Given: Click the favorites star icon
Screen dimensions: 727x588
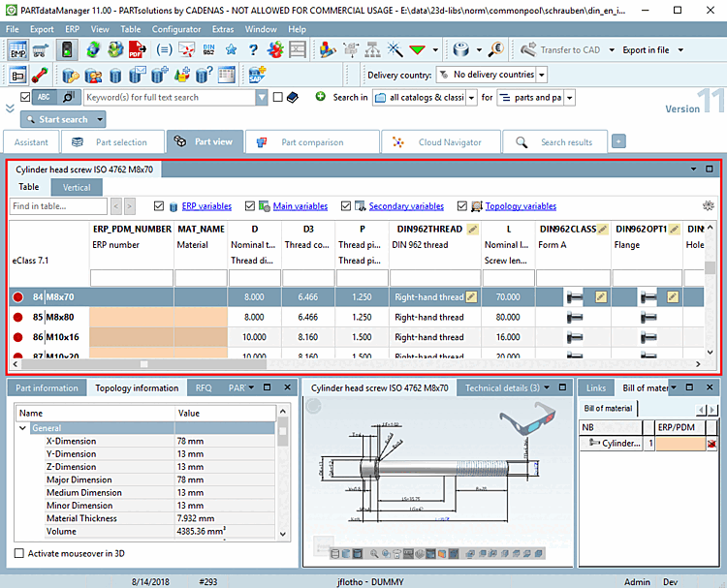Looking at the screenshot, I should tap(231, 49).
